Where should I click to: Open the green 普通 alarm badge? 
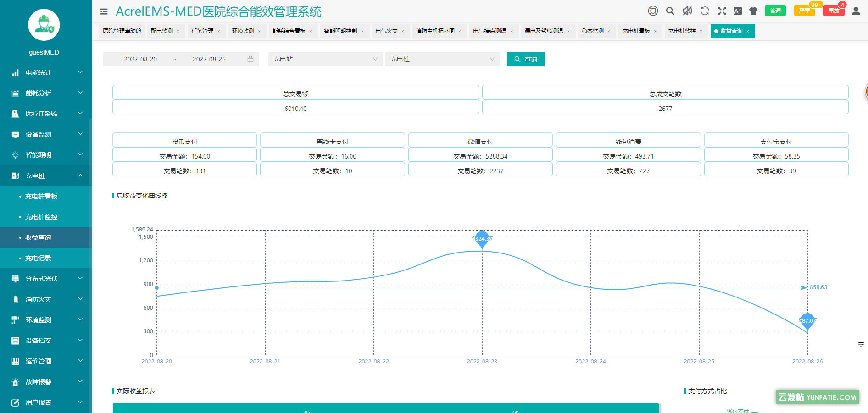coord(775,11)
